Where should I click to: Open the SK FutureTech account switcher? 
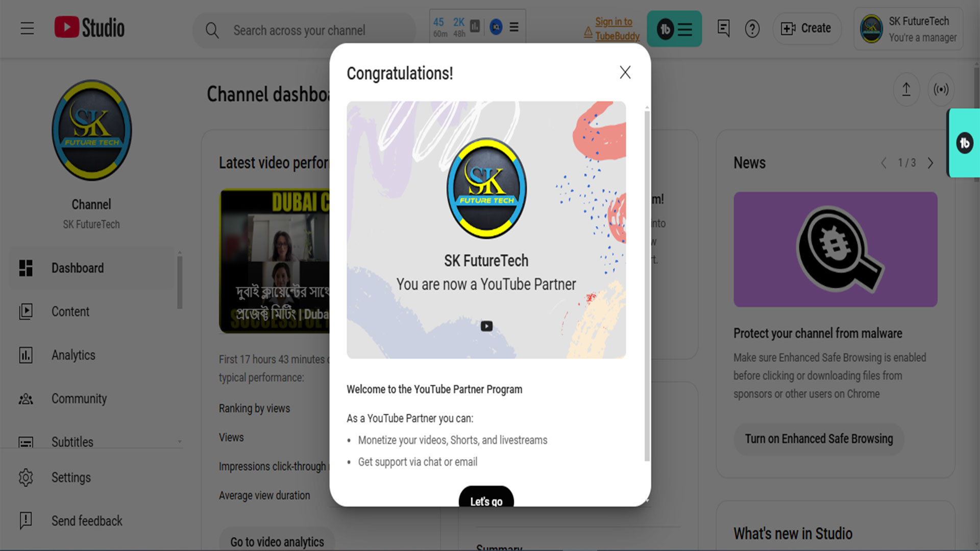(908, 29)
